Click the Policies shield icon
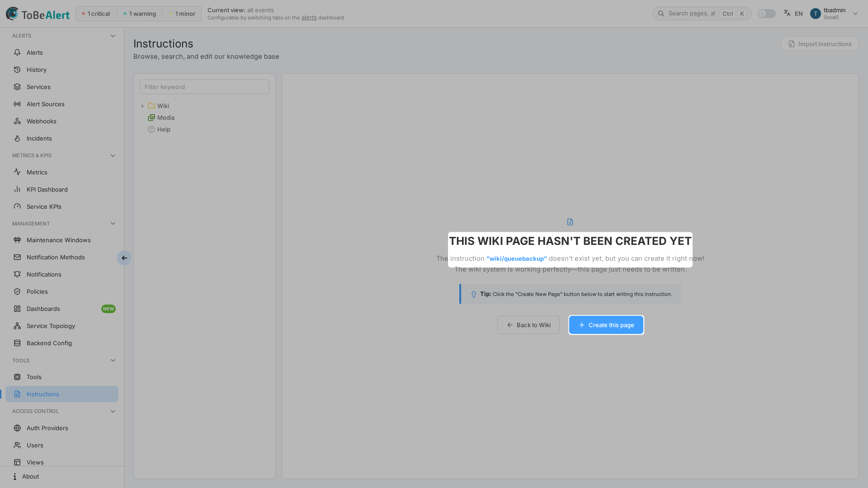 click(x=17, y=291)
